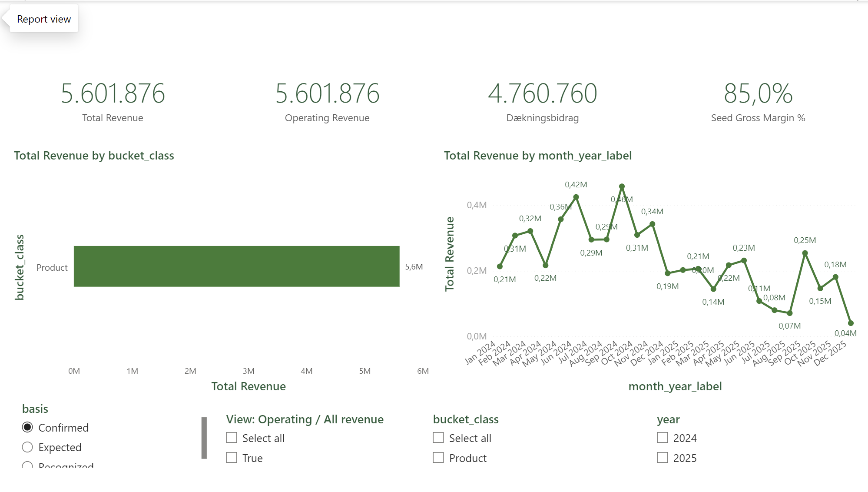Check the 2024 year checkbox
The height and width of the screenshot is (492, 868).
[663, 438]
